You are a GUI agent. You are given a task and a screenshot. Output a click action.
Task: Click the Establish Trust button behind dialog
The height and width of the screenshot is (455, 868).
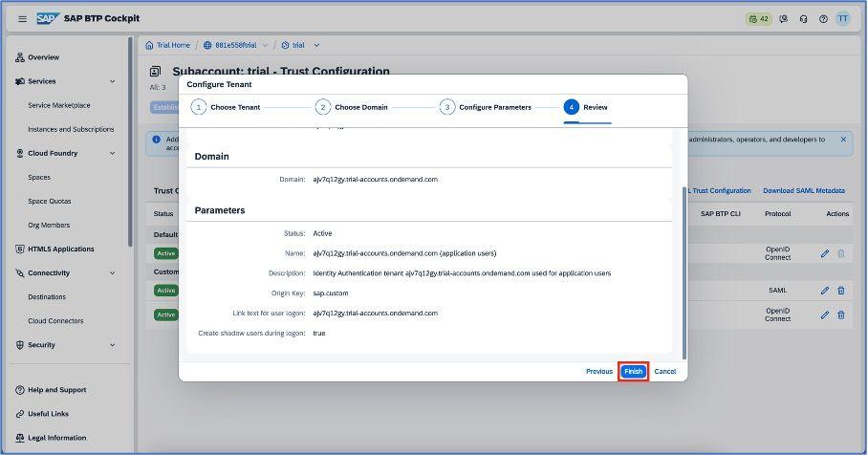164,107
